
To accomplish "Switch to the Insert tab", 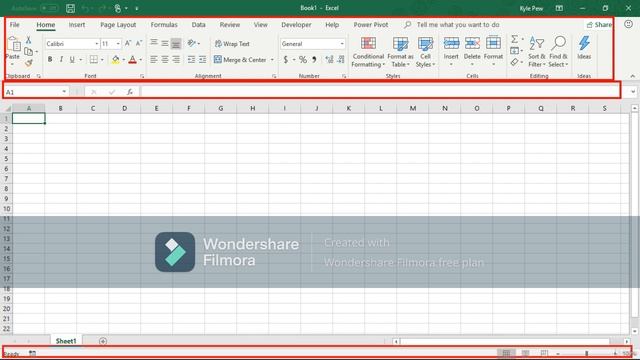I will [77, 25].
